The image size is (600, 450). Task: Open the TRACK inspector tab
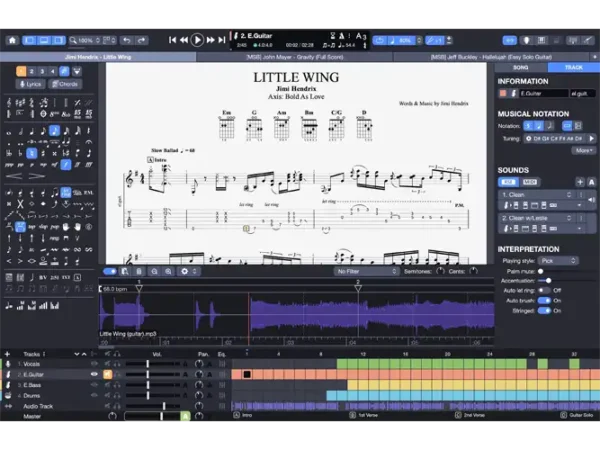click(574, 67)
